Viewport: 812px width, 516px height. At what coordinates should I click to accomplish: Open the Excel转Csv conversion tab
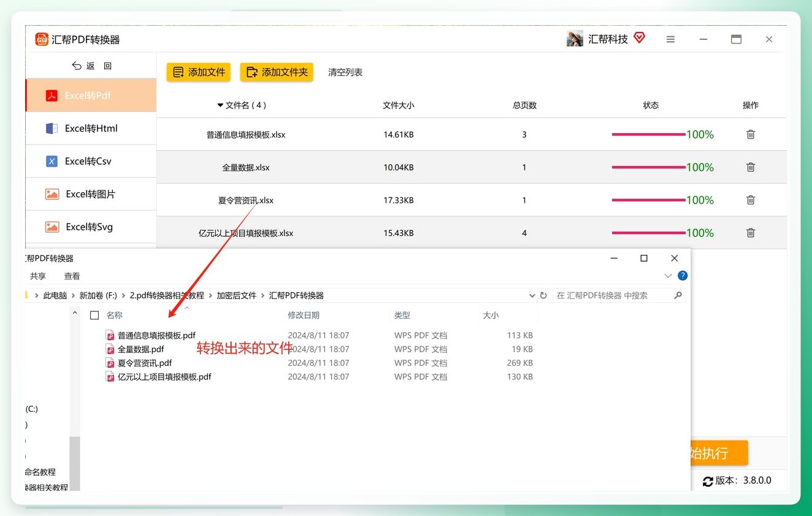[x=91, y=161]
